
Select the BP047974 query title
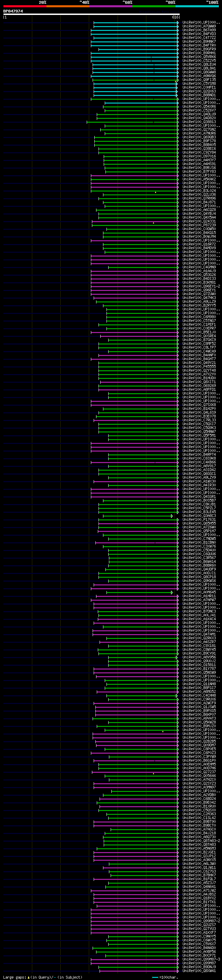click(13, 11)
